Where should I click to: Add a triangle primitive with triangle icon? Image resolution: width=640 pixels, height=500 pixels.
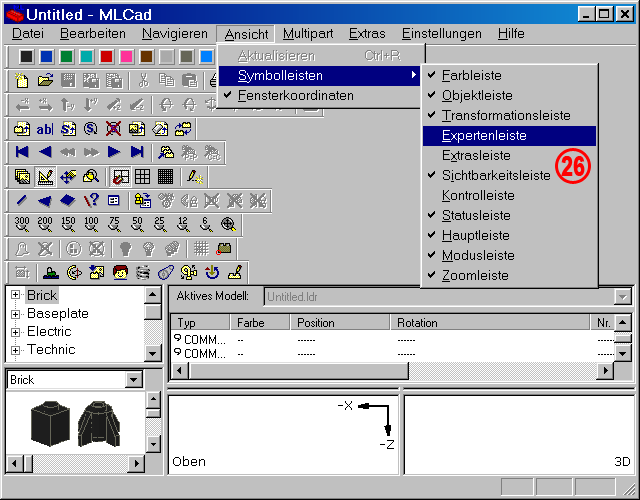pyautogui.click(x=45, y=200)
